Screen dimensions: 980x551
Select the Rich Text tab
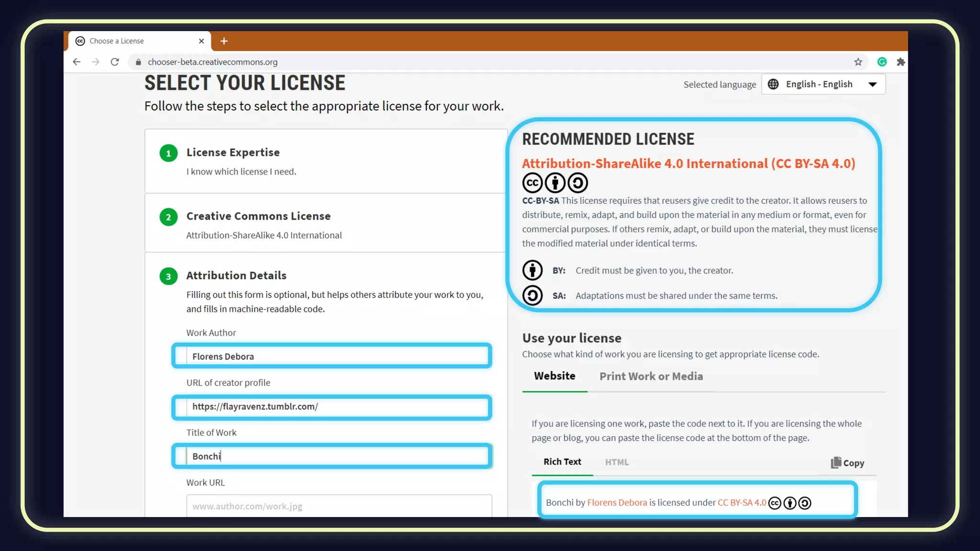click(562, 462)
